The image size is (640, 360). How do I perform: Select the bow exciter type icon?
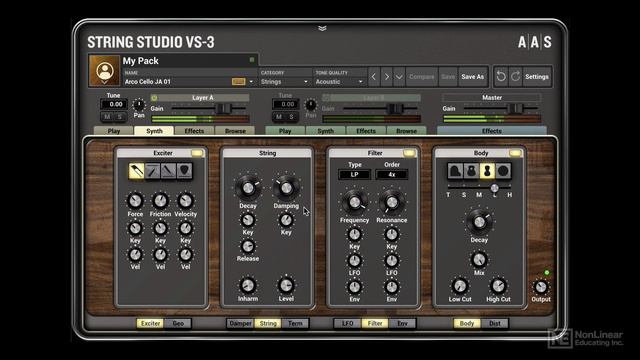tap(136, 171)
